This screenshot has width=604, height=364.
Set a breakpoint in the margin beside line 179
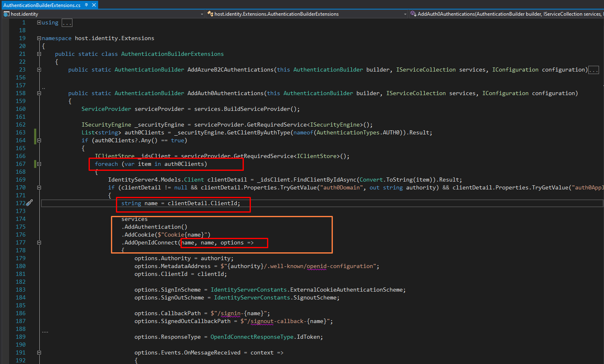6,258
